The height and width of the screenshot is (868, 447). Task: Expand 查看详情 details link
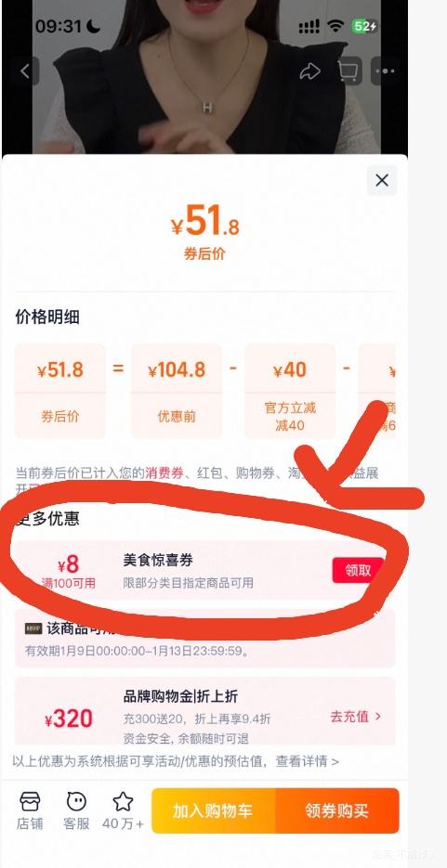[x=308, y=761]
